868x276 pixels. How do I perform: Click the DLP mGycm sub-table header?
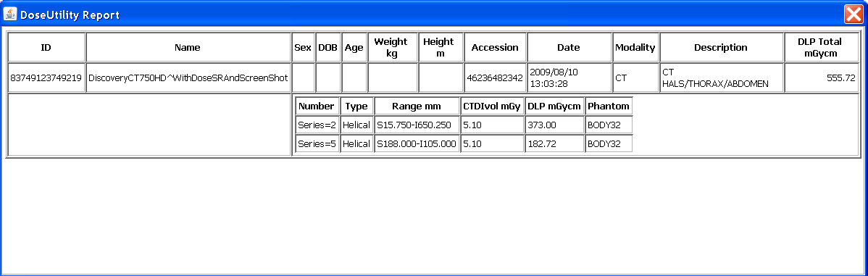555,106
